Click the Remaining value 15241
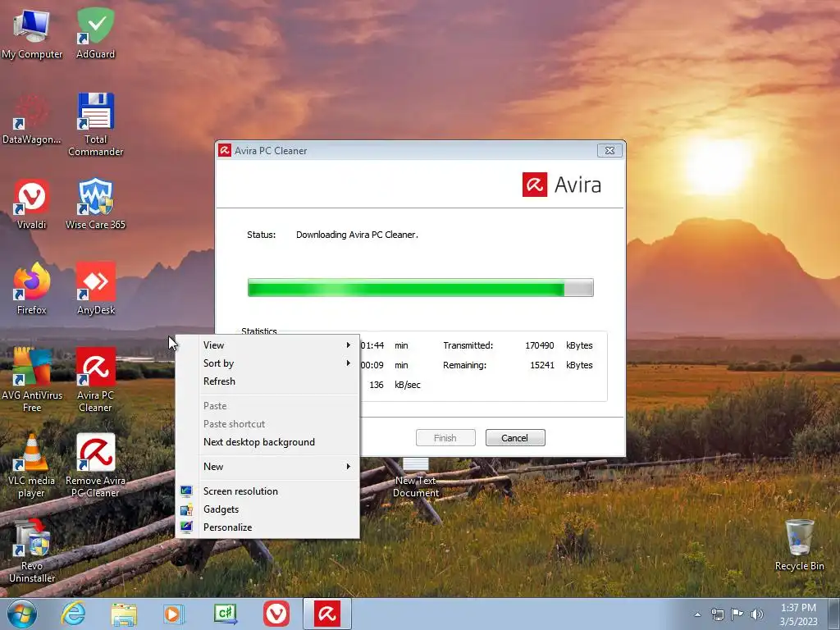The image size is (840, 630). point(541,365)
